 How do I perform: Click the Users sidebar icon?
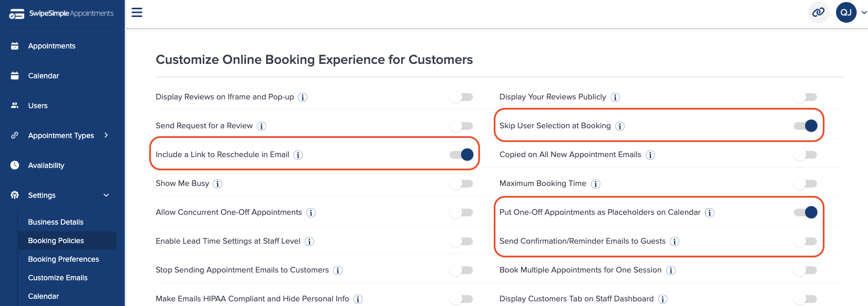[15, 106]
